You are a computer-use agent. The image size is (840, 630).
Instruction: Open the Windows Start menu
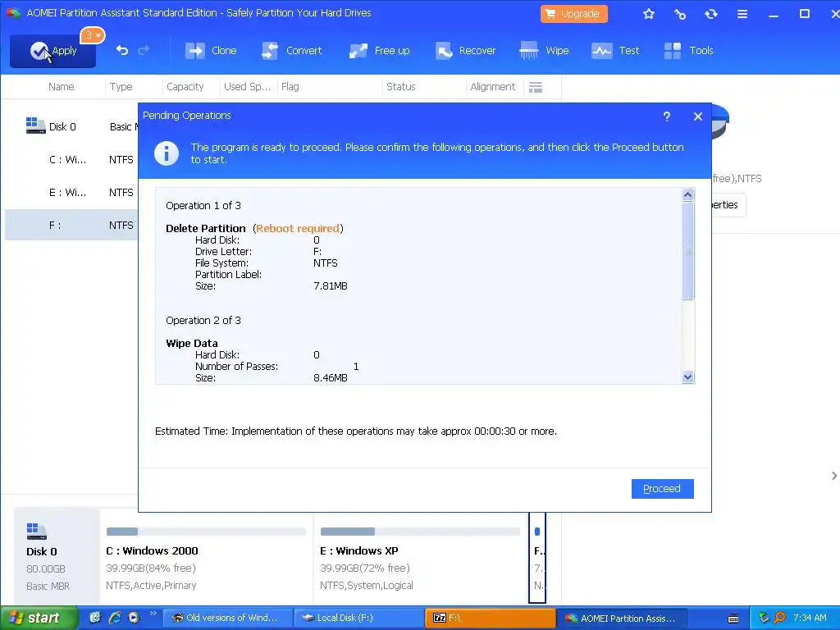coord(39,619)
